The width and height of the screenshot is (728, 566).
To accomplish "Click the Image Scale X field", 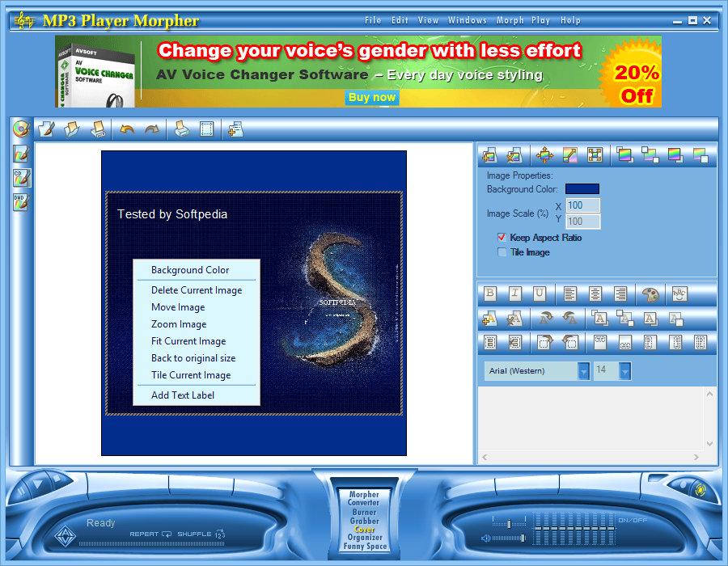I will (583, 205).
